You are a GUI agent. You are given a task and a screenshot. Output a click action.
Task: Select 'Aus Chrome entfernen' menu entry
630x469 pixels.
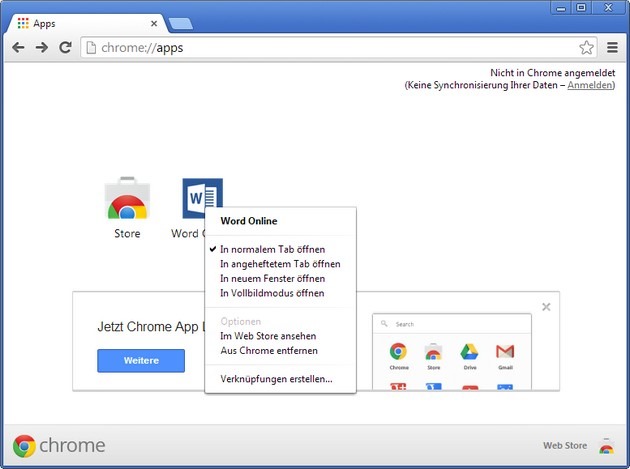(280, 350)
